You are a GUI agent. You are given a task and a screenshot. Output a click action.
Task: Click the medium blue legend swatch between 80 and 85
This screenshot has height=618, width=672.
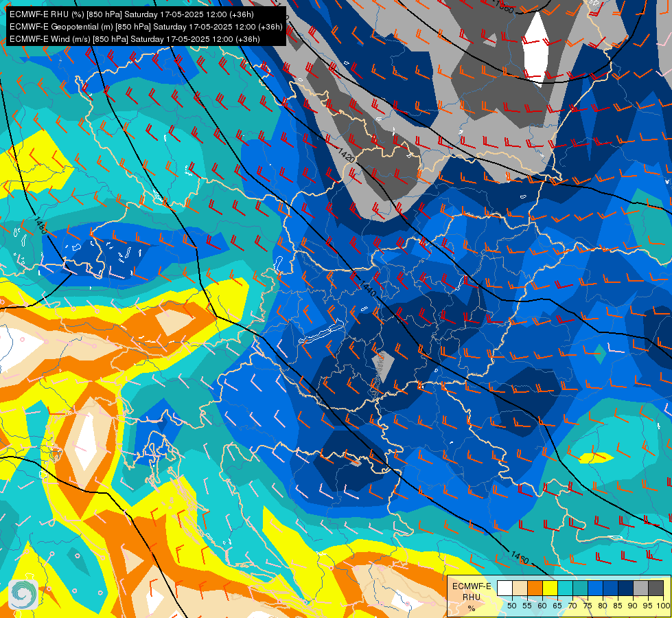click(610, 588)
